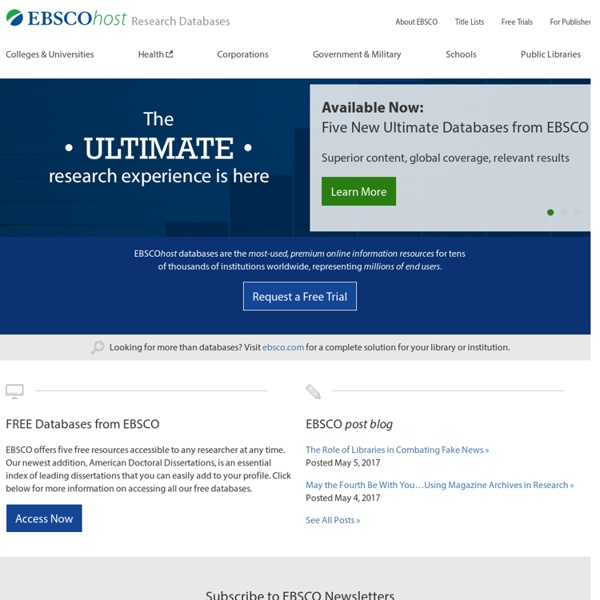The width and height of the screenshot is (600, 600).
Task: Click the FREE Databases from EBSCO heading
Action: tap(83, 424)
